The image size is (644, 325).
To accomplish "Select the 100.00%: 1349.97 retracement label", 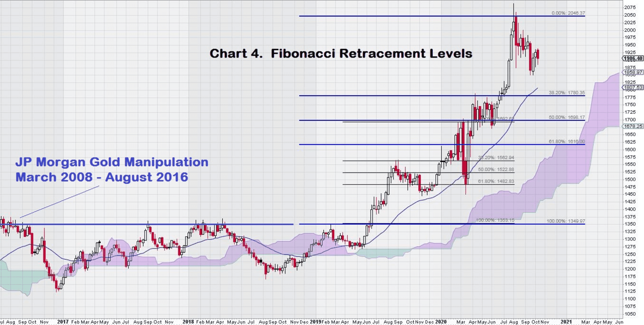I will pos(566,221).
